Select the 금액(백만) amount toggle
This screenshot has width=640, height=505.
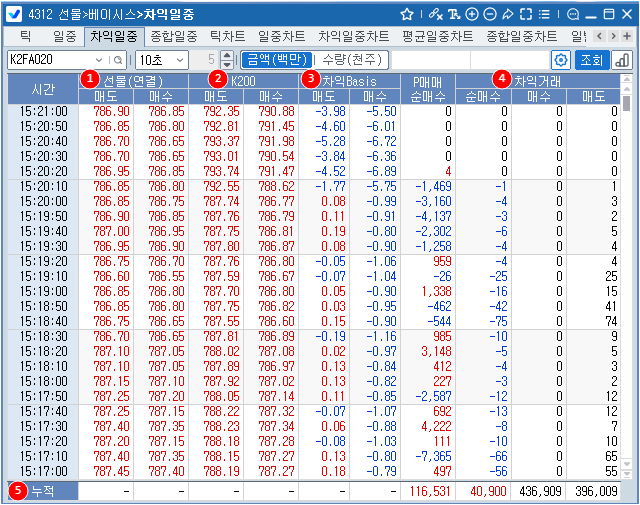click(x=276, y=60)
